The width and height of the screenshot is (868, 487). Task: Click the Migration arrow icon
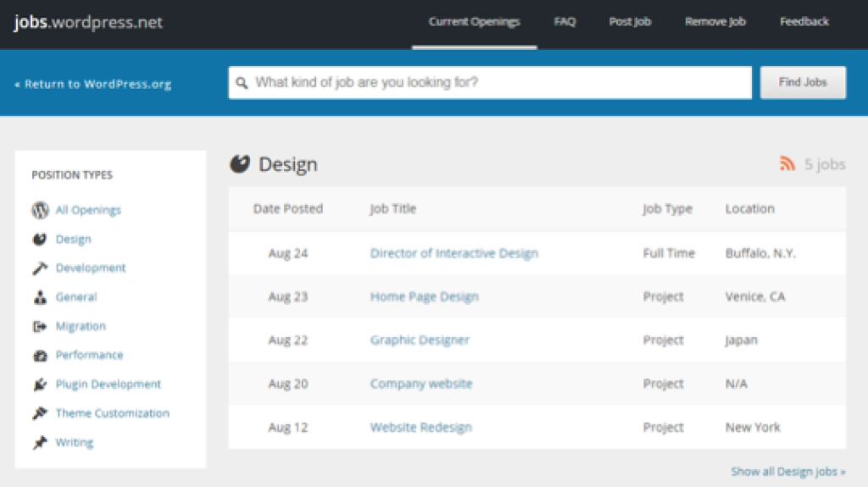click(x=40, y=326)
